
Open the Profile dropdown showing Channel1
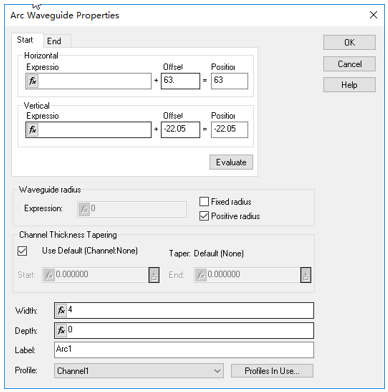click(x=138, y=371)
